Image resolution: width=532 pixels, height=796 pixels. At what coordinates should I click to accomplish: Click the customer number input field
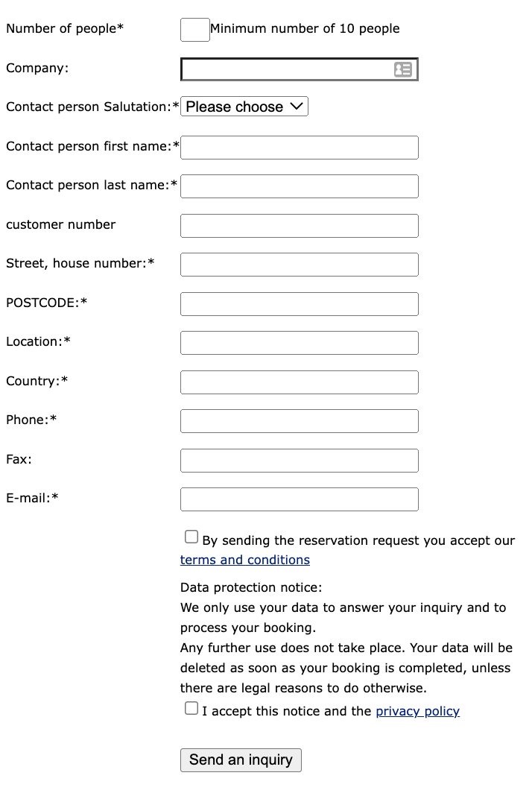300,226
